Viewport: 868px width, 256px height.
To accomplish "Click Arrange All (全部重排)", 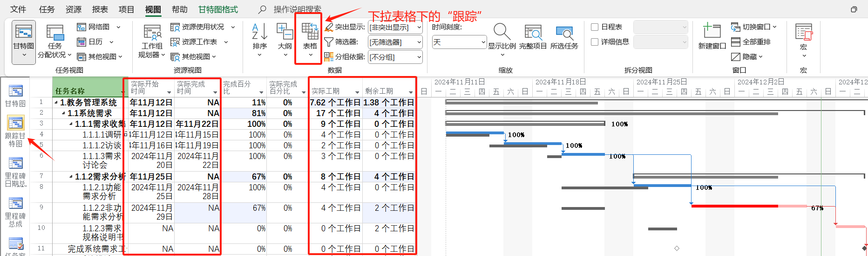I will (751, 42).
